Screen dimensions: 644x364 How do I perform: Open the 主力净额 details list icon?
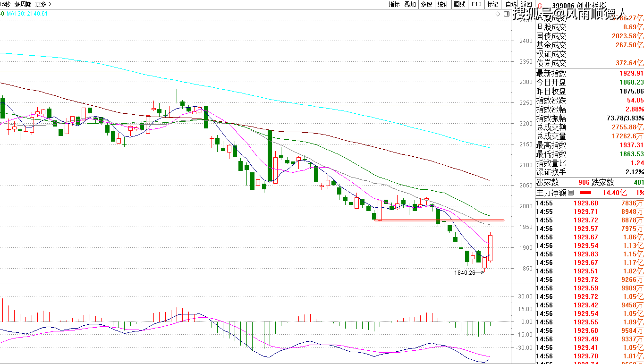point(571,193)
